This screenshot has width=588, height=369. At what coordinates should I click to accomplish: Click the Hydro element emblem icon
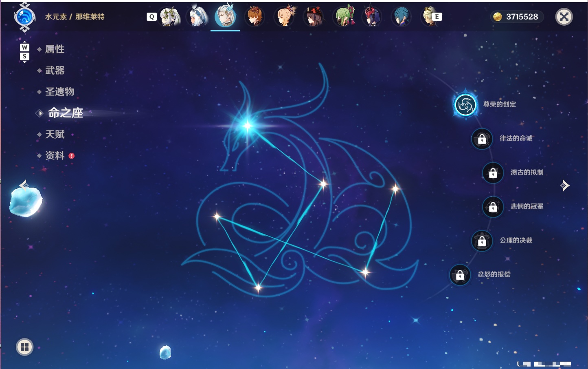click(x=24, y=17)
